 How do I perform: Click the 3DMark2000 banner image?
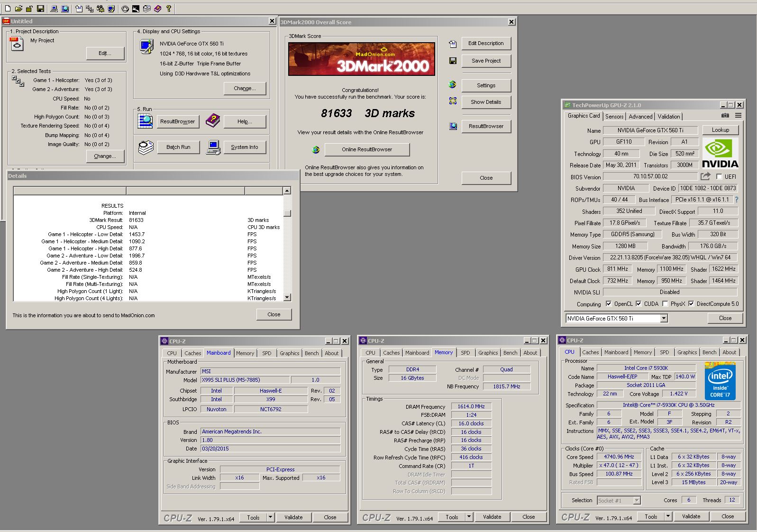tap(362, 59)
